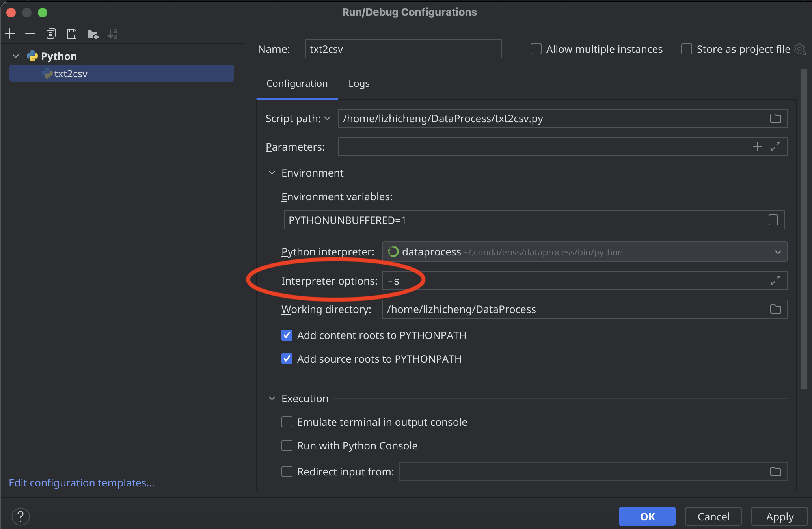Expand the Execution section
The width and height of the screenshot is (812, 529).
click(272, 398)
